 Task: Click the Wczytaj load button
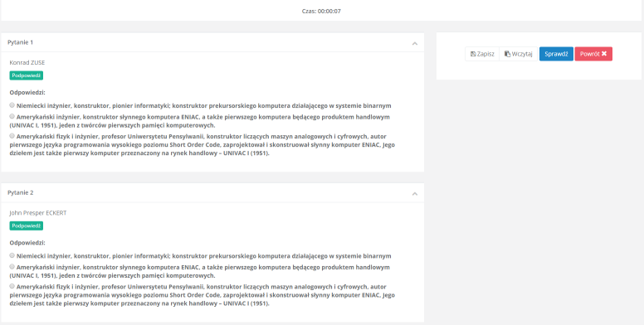click(519, 54)
